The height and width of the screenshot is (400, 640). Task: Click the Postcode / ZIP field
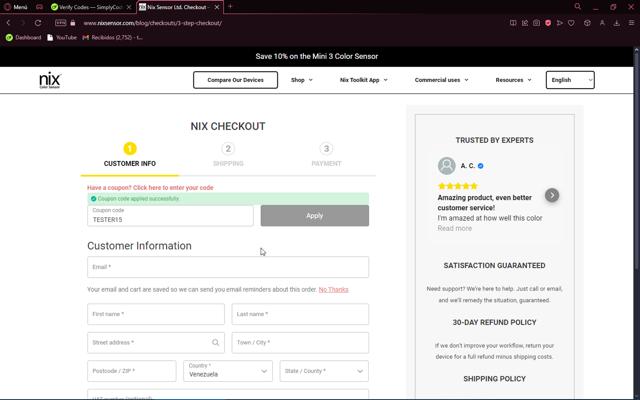point(132,371)
